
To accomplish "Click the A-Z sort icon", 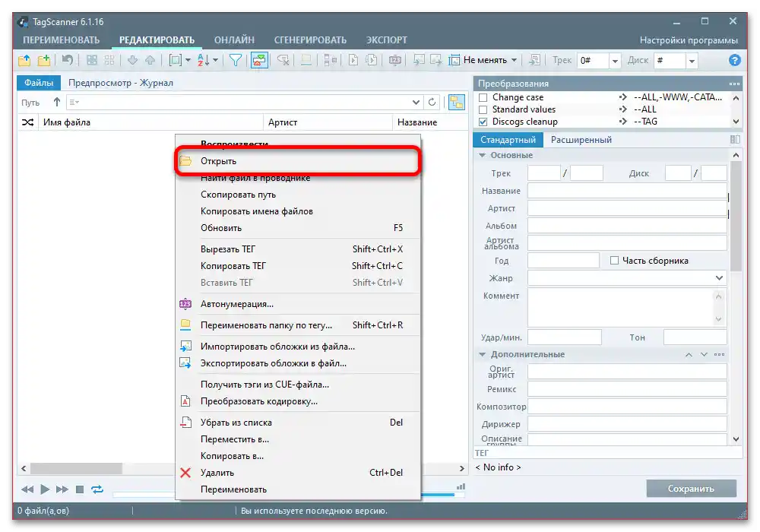I will point(204,60).
